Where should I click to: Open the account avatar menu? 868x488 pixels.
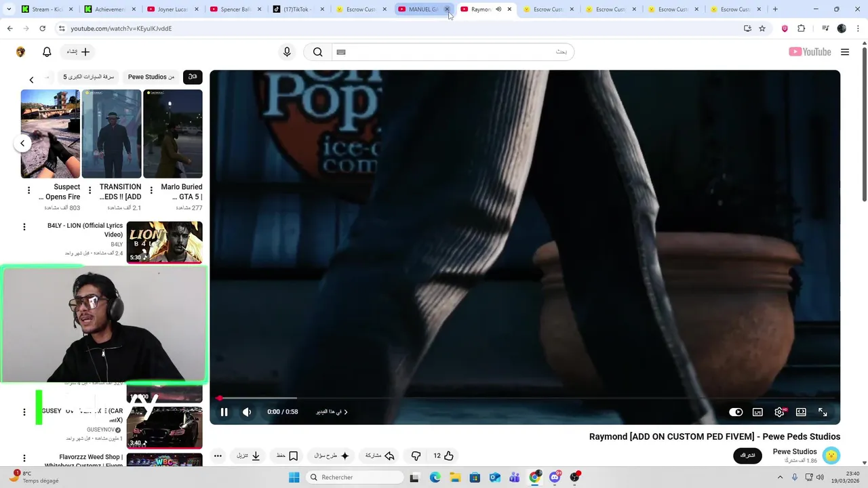20,52
